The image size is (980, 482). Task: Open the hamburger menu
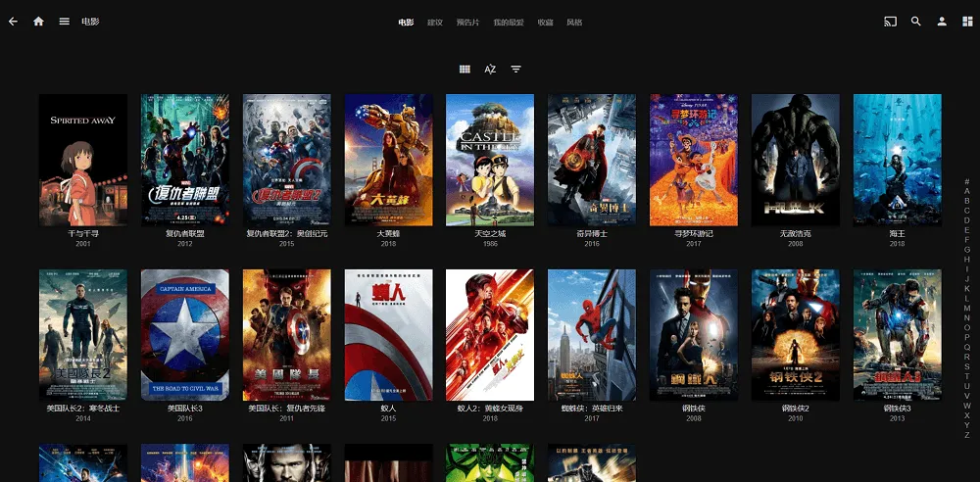pyautogui.click(x=65, y=22)
